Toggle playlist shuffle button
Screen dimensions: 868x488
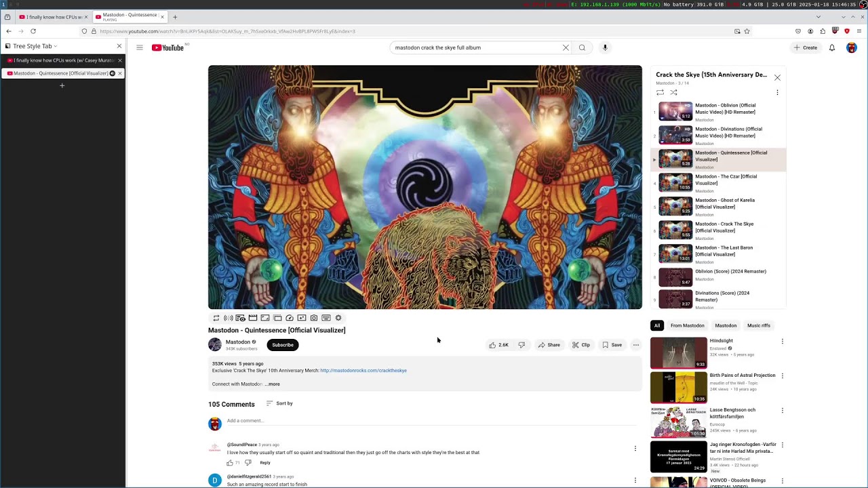pyautogui.click(x=673, y=92)
